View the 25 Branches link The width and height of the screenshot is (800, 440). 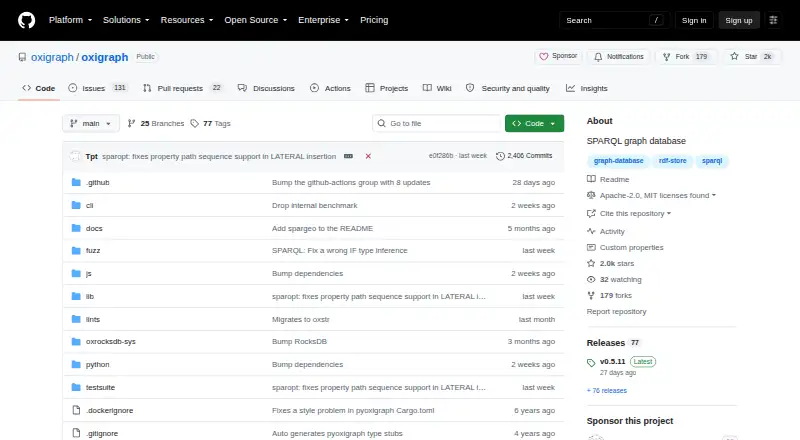click(x=156, y=124)
